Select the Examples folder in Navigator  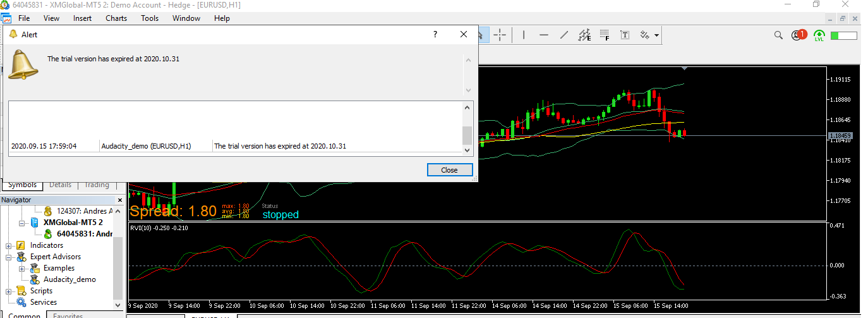tap(59, 268)
